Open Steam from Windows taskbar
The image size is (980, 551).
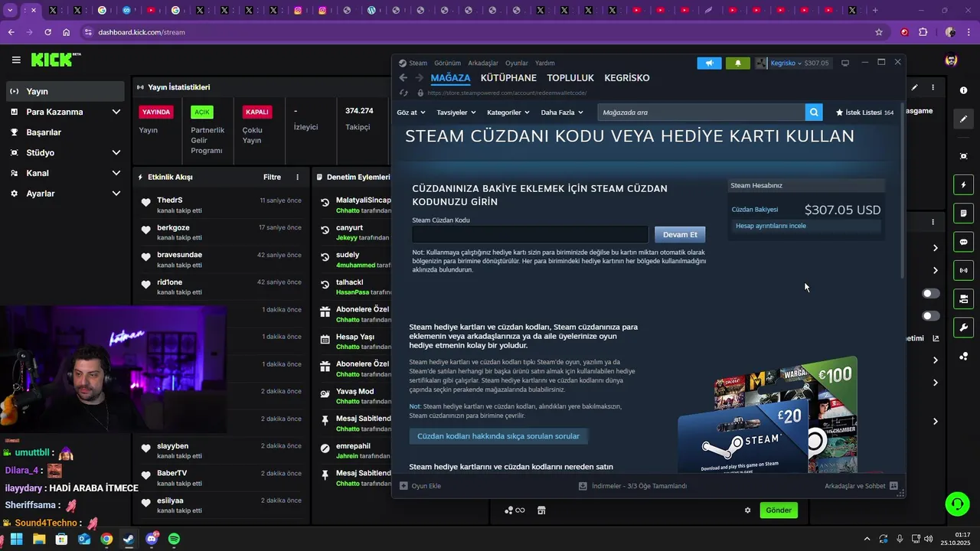click(x=129, y=539)
